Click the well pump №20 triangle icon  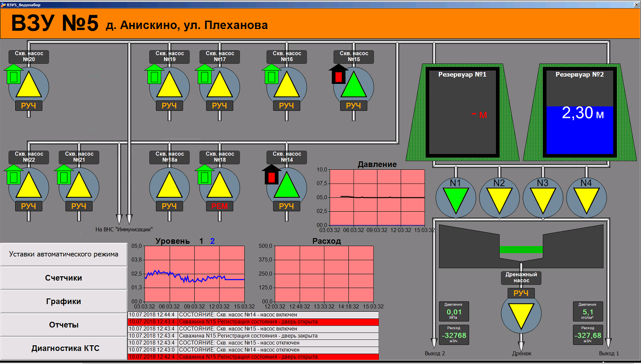(x=29, y=86)
